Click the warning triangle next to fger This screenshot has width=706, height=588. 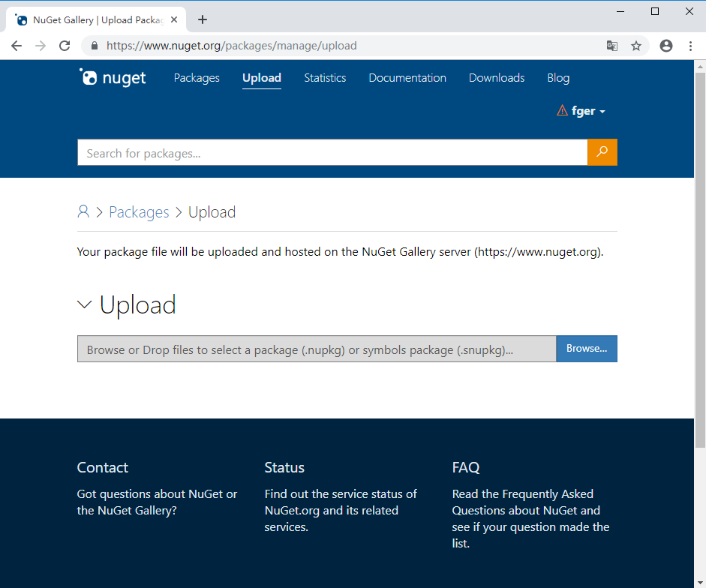click(562, 110)
